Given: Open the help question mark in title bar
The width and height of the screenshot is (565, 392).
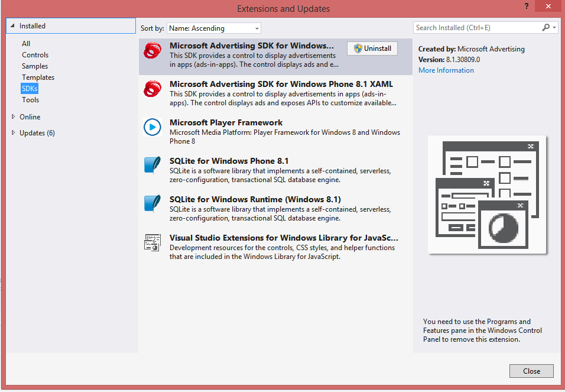Looking at the screenshot, I should coord(527,6).
